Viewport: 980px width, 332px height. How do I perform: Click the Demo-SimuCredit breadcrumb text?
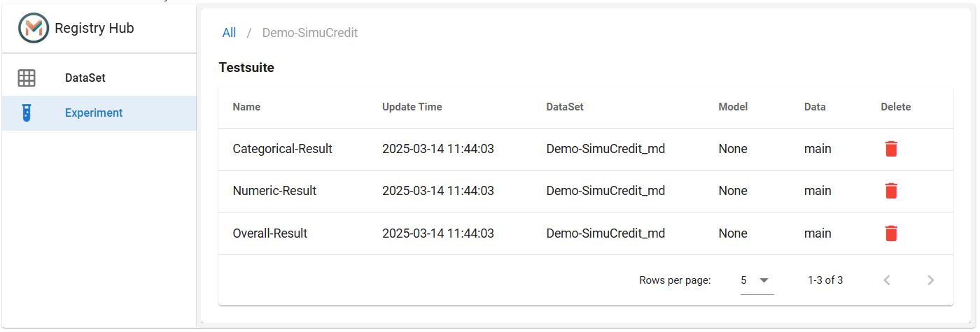pyautogui.click(x=310, y=33)
